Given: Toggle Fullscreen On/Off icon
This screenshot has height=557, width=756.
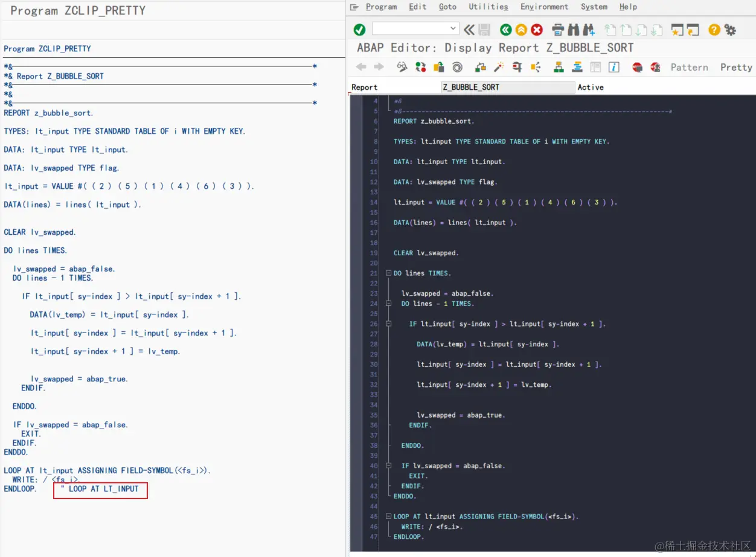Looking at the screenshot, I should (595, 67).
